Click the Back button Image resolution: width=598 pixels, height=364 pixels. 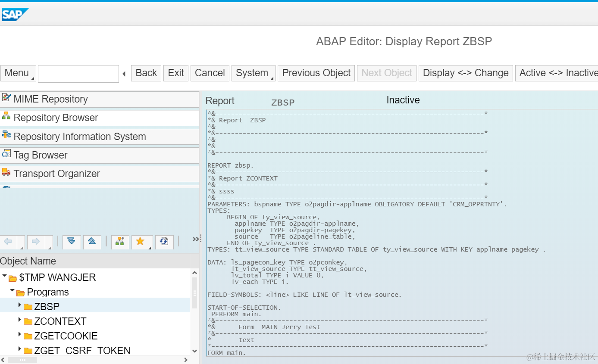pos(146,73)
